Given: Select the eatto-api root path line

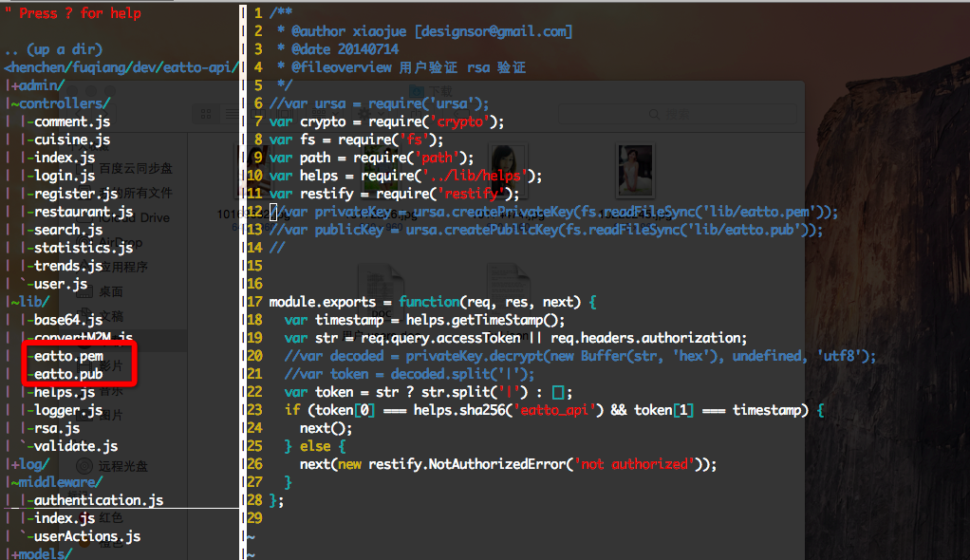Looking at the screenshot, I should (121, 67).
